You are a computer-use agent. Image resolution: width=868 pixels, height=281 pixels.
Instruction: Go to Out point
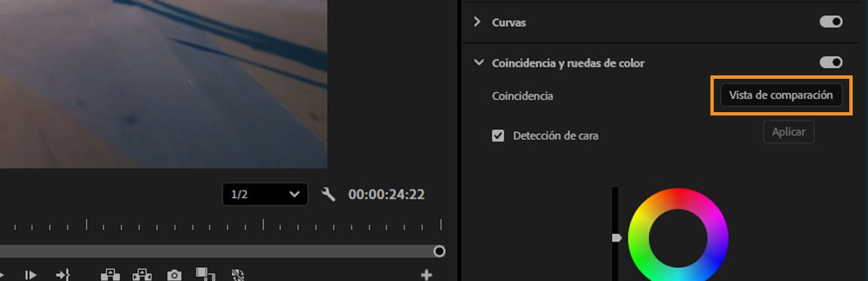pos(63,274)
